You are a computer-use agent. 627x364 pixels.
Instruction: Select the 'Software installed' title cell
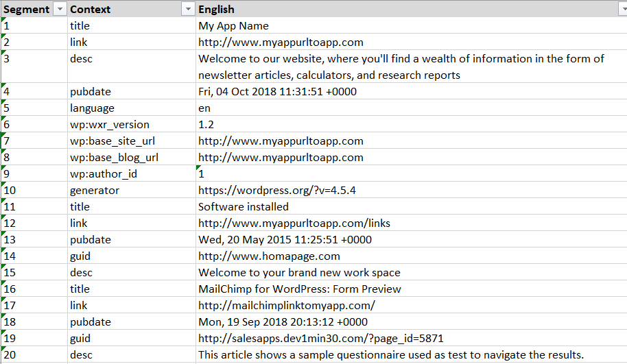[x=244, y=207]
